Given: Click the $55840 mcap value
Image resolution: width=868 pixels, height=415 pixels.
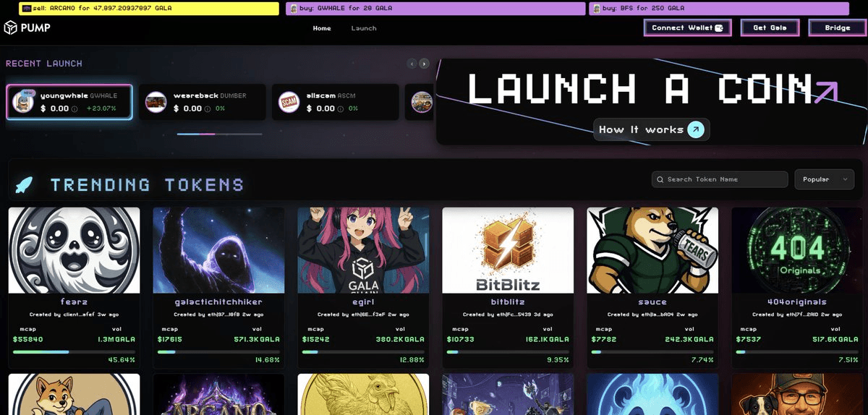Looking at the screenshot, I should pyautogui.click(x=28, y=339).
